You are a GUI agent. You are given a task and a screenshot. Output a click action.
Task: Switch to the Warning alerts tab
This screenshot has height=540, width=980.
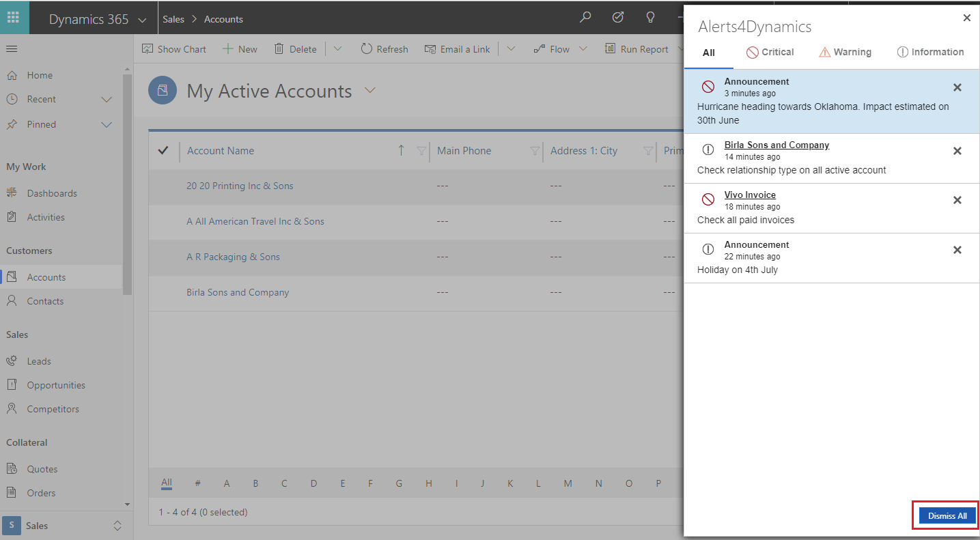(x=845, y=52)
